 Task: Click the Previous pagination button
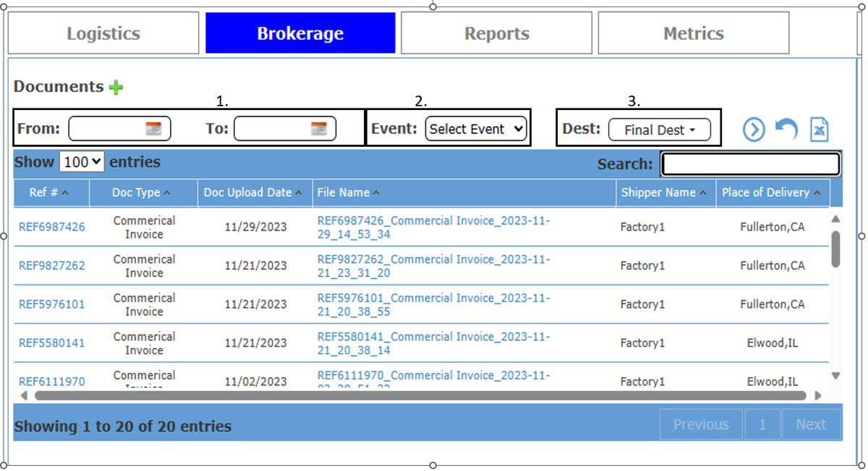pos(701,425)
